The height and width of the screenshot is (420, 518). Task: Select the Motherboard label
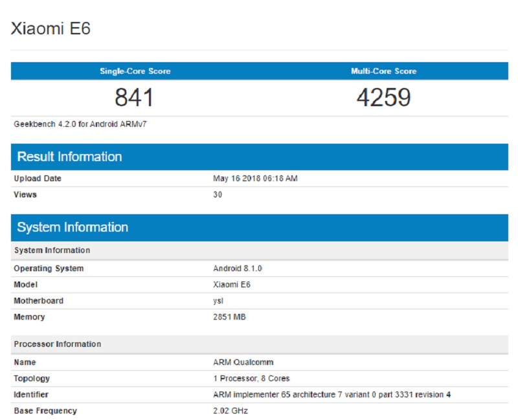[x=38, y=301]
